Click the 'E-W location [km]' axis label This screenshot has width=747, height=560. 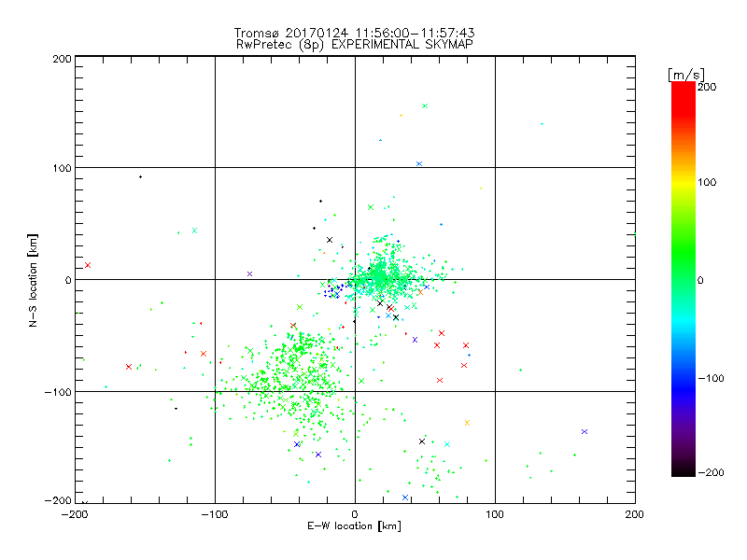click(354, 526)
